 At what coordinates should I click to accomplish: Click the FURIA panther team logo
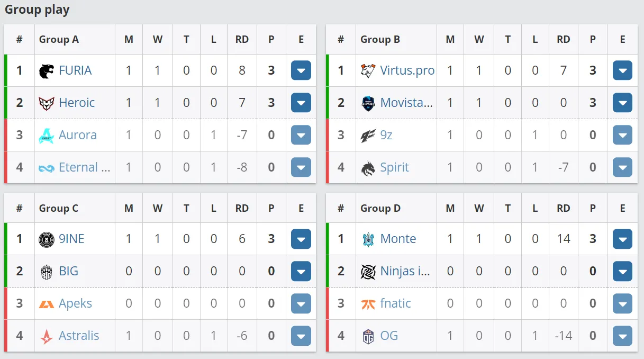(47, 70)
